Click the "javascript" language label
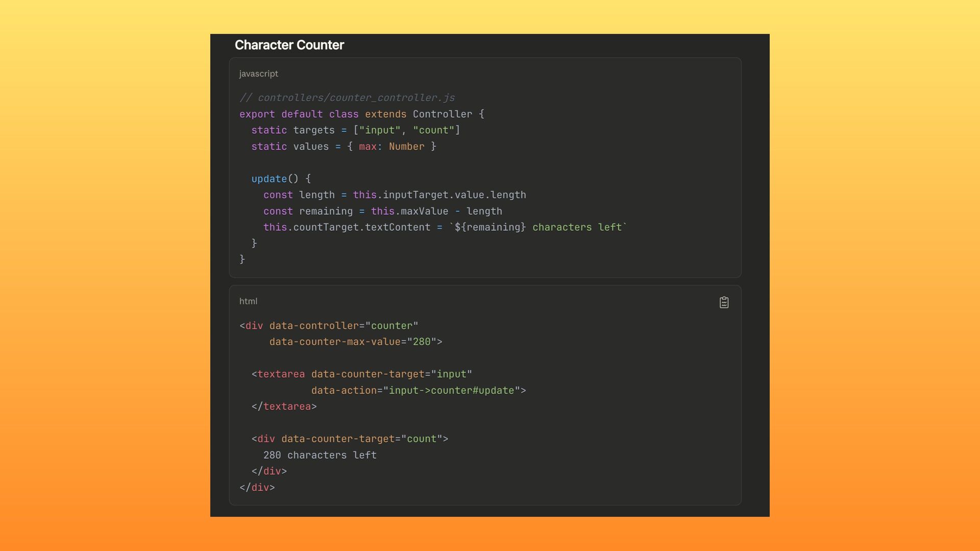This screenshot has height=551, width=980. click(x=258, y=74)
